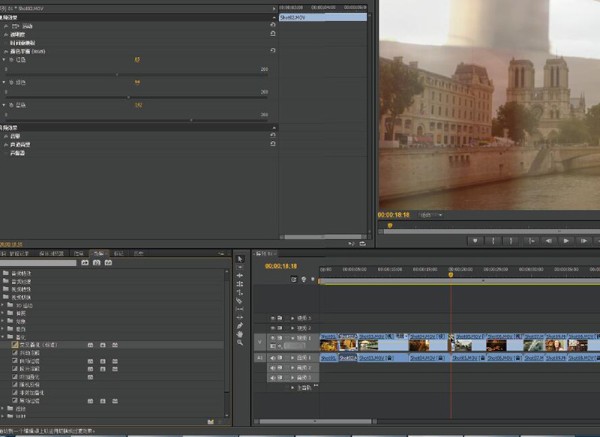Create new custom bin in Effects panel

click(x=210, y=422)
